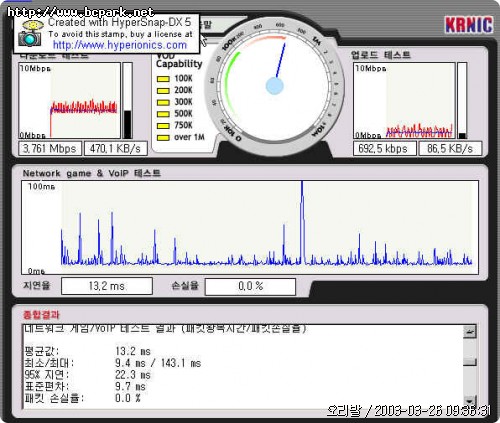Screen dimensions: 500x423
Task: Click the 500K VOD capability indicator lamp
Action: pos(163,114)
